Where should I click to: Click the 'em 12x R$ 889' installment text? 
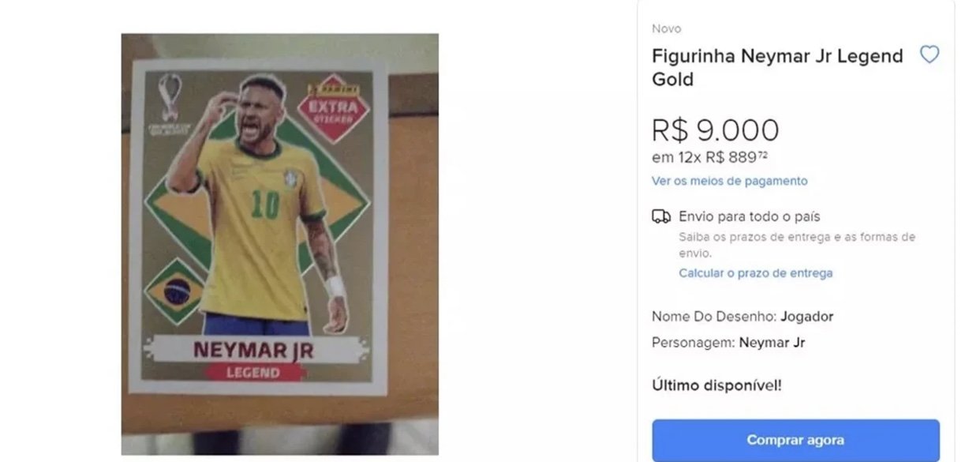[x=709, y=157]
